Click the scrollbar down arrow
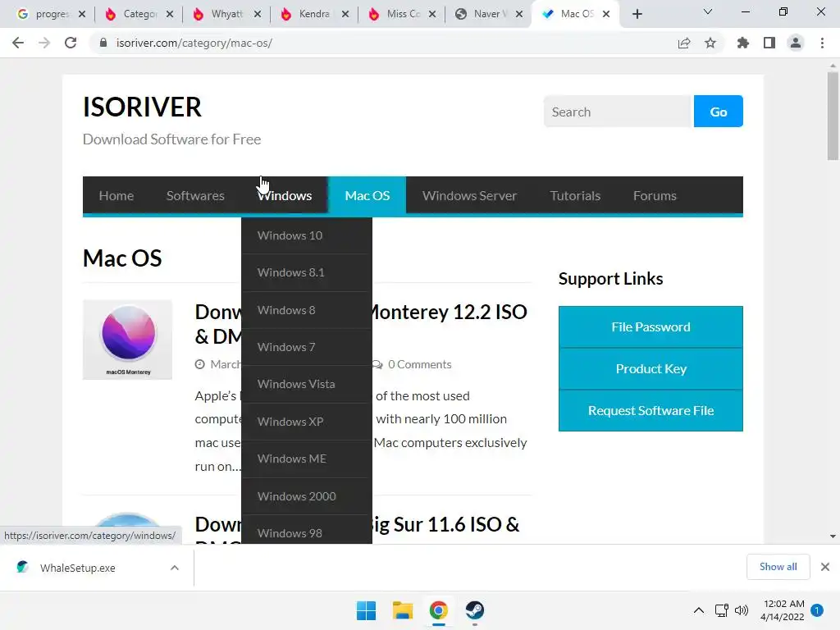Viewport: 840px width, 630px height. (x=833, y=536)
